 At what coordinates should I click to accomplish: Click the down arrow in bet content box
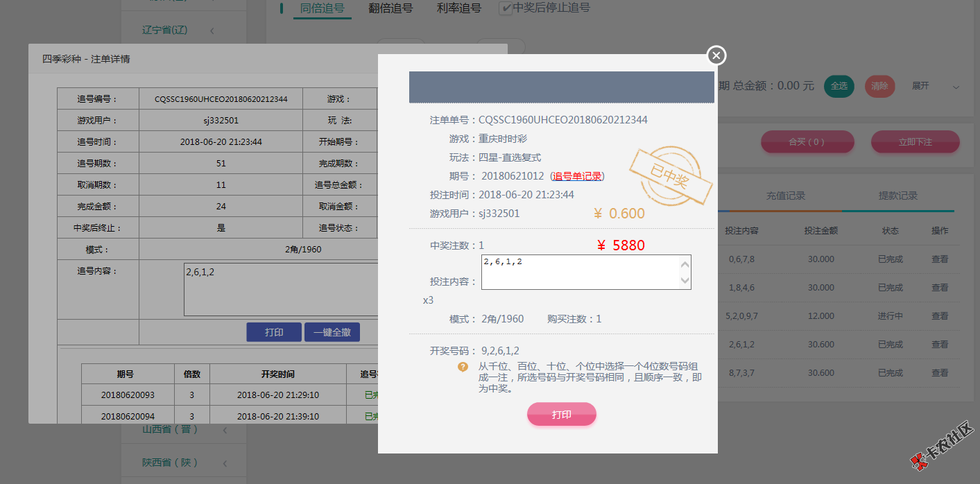coord(685,281)
